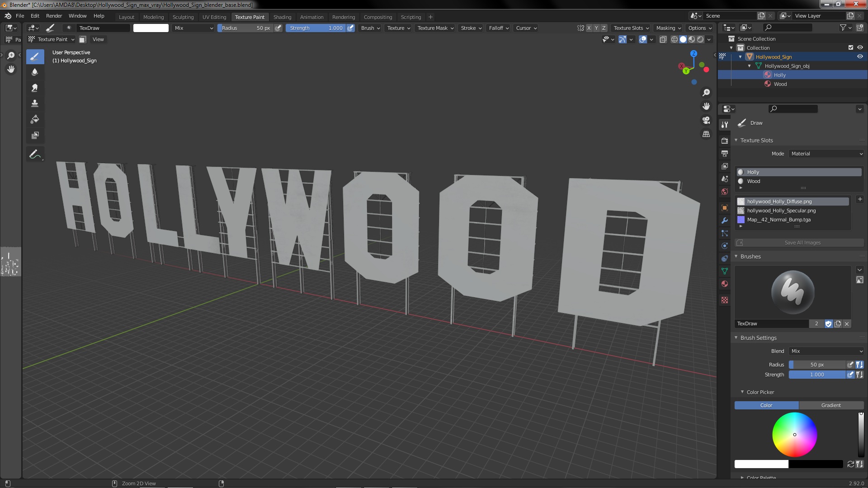Click the viewport pan hand icon
The height and width of the screenshot is (488, 868).
[x=706, y=106]
